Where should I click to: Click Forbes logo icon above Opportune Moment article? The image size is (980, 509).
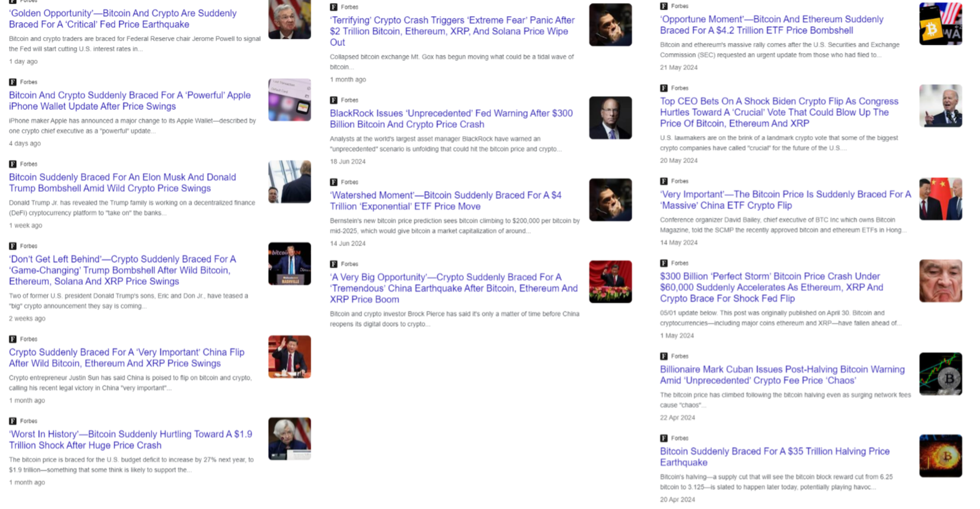(663, 6)
